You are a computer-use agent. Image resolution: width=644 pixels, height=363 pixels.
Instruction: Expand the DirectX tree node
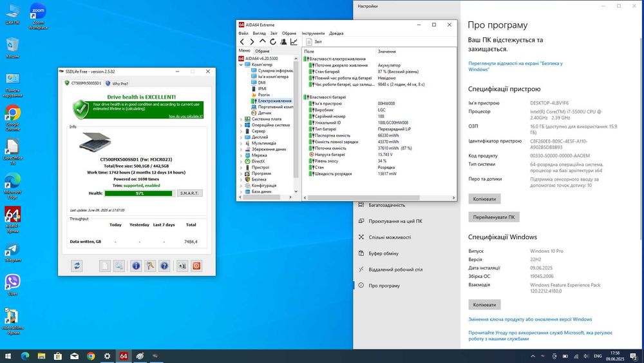(241, 161)
